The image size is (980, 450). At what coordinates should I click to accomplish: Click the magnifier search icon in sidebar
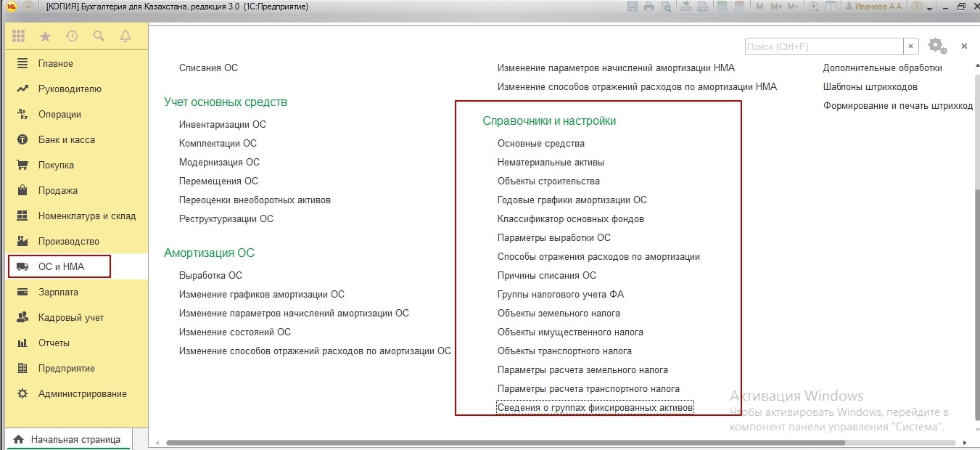click(x=99, y=36)
